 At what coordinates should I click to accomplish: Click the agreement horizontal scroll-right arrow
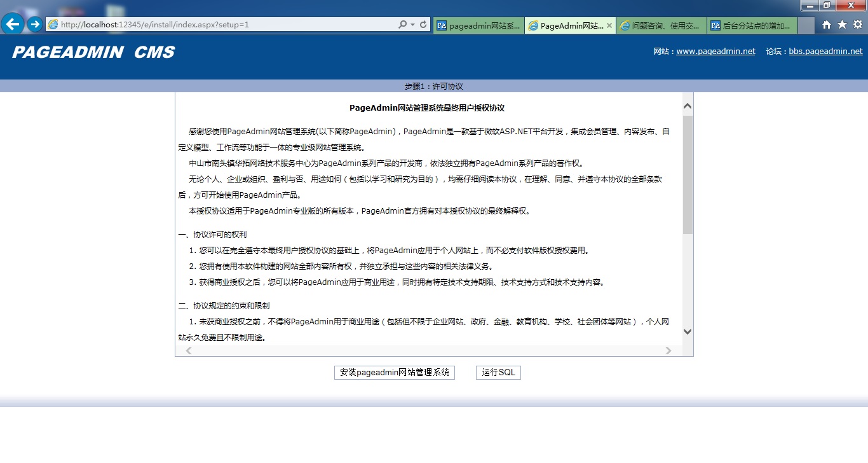[668, 350]
